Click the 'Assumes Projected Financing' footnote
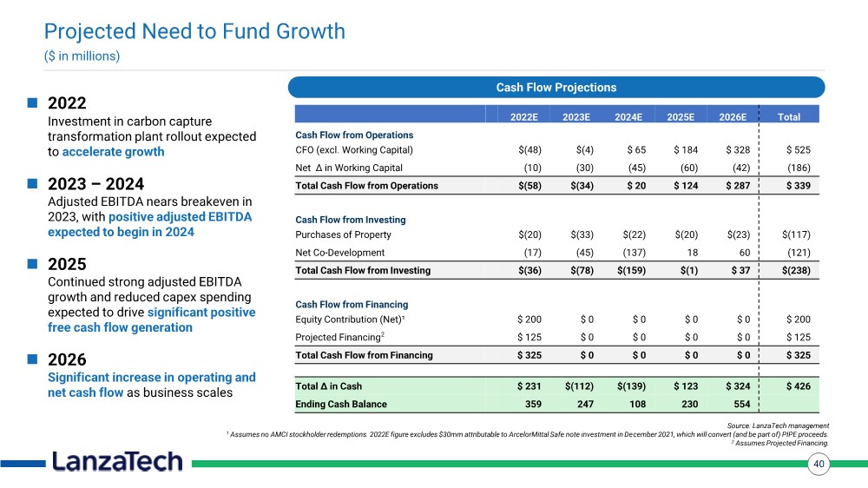The image size is (868, 488). point(780,443)
